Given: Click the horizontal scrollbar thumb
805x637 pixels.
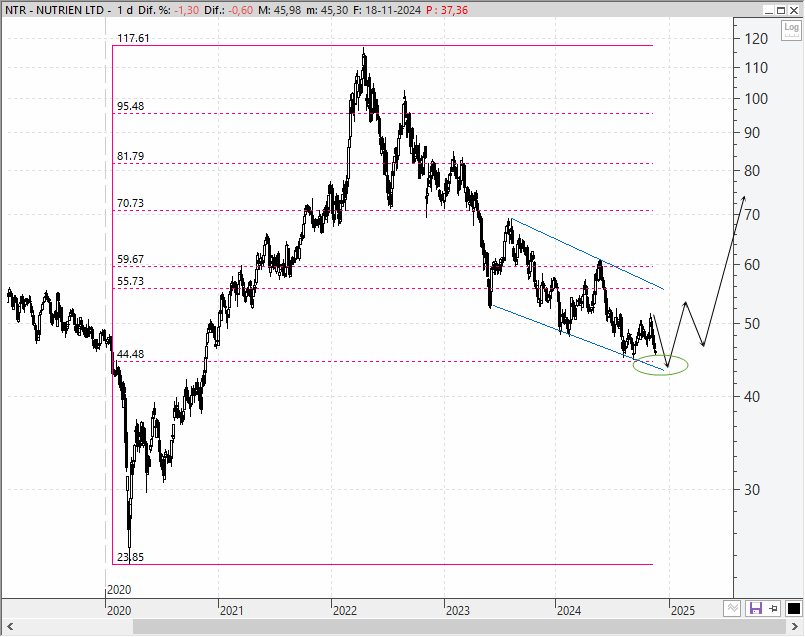Looking at the screenshot, I should click(460, 627).
